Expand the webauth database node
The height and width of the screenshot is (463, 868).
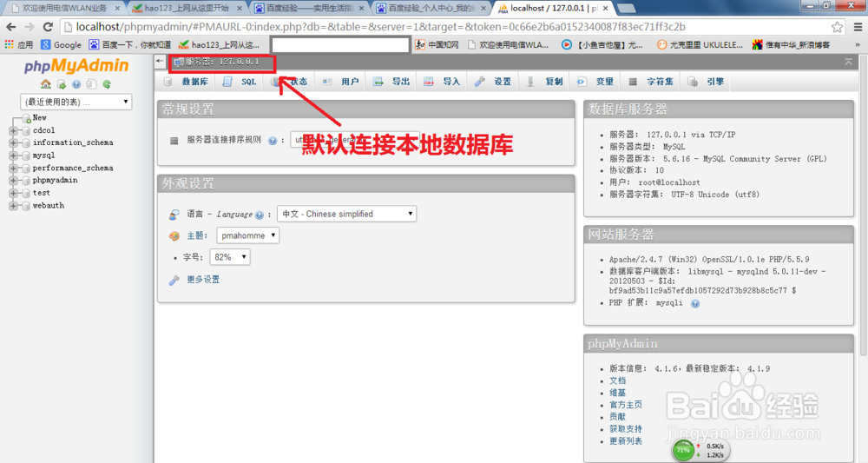pyautogui.click(x=13, y=206)
